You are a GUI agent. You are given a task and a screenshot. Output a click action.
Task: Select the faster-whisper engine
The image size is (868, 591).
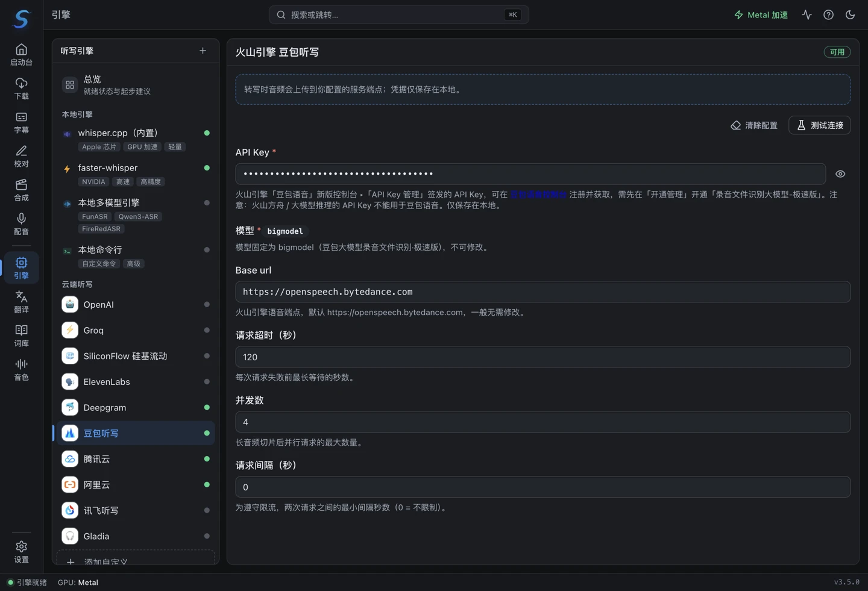tap(136, 174)
